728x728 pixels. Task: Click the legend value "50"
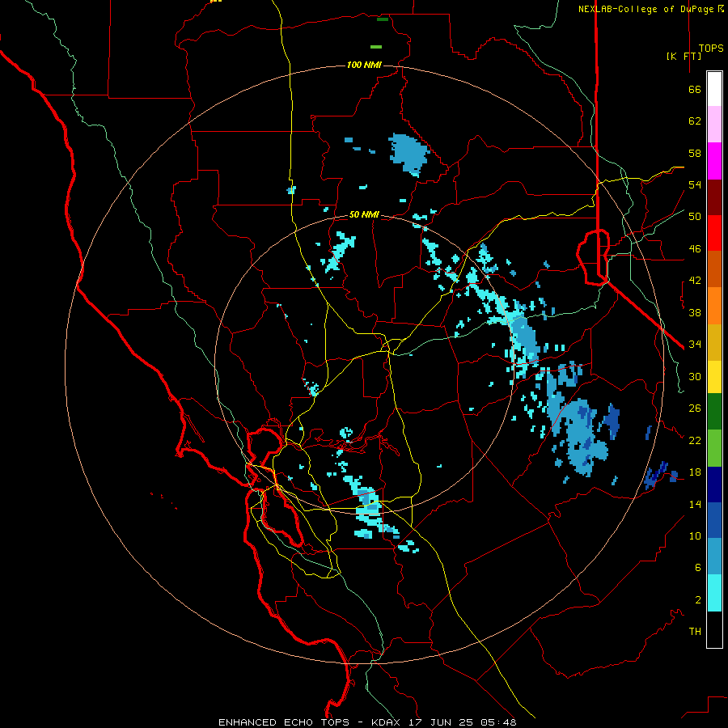click(x=695, y=217)
